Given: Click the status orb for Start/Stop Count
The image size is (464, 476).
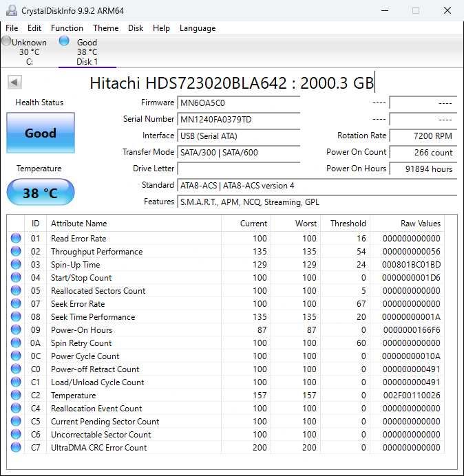Looking at the screenshot, I should click(x=16, y=277).
